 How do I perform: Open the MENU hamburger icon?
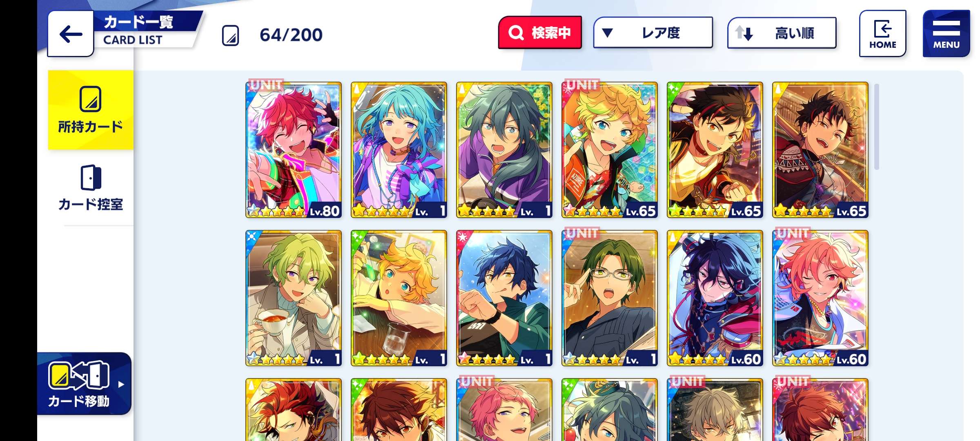946,33
